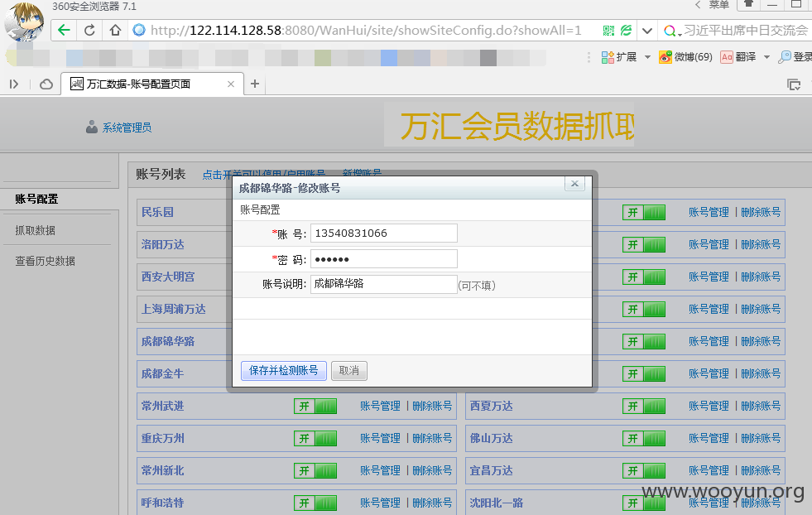Toggle the 常州武进 account switch
Viewport: 812px width, 515px height.
[315, 407]
